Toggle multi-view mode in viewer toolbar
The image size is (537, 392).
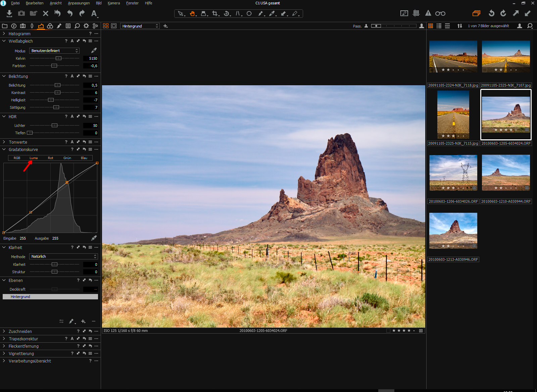click(106, 26)
